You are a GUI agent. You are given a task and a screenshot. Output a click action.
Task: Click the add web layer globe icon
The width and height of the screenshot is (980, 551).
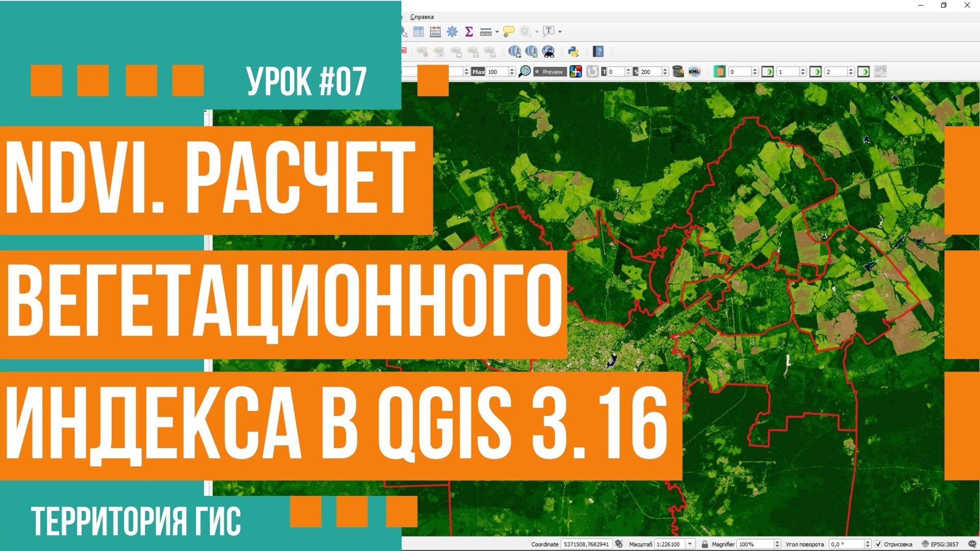(514, 53)
